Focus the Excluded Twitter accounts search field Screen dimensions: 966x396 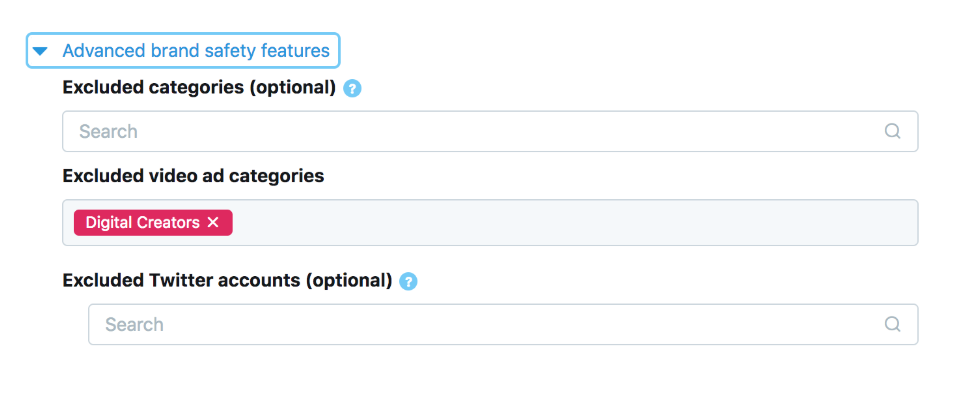click(503, 324)
